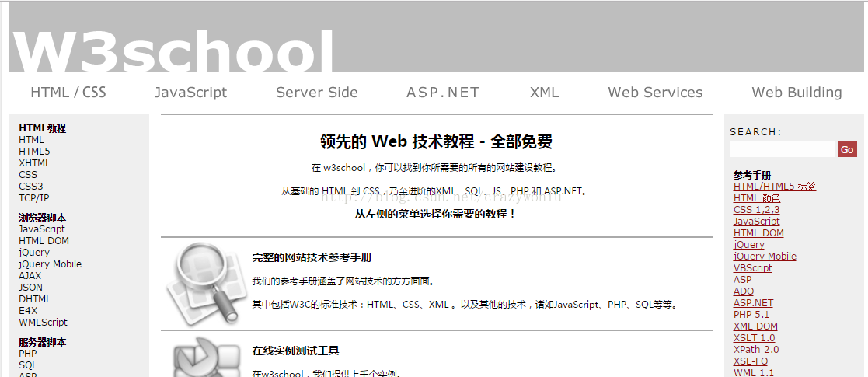Viewport: 868px width, 377px height.
Task: Open CSS tutorial in left sidebar
Action: [x=28, y=175]
